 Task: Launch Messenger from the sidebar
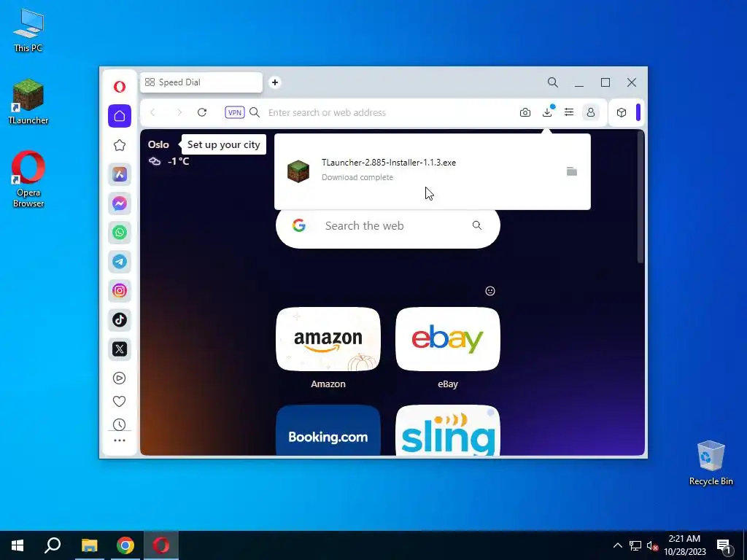[x=120, y=203]
